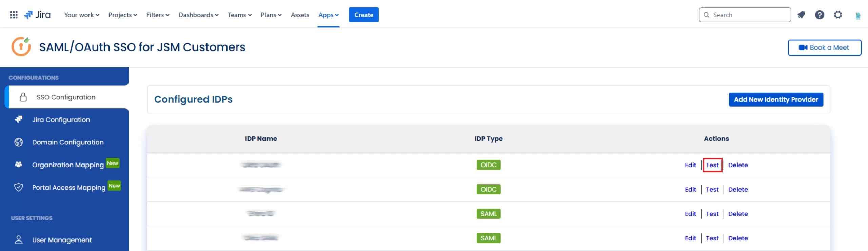The width and height of the screenshot is (868, 251).
Task: Click the Jira Configuration sidebar icon
Action: coord(19,119)
